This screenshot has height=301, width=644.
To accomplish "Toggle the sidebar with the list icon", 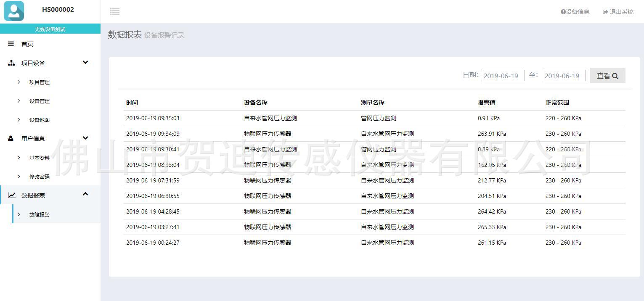I will [115, 12].
